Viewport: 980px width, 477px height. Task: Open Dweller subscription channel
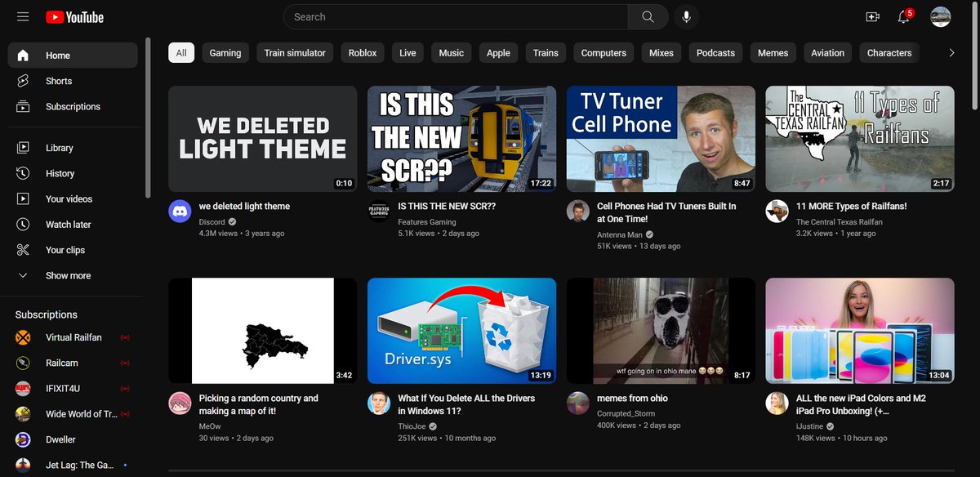pos(73,439)
